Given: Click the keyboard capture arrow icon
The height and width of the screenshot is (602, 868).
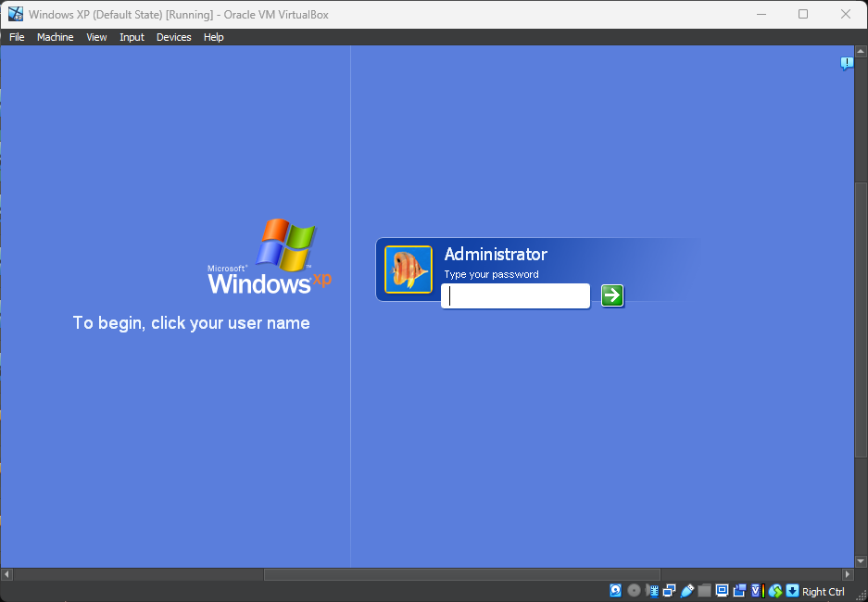Looking at the screenshot, I should point(793,590).
